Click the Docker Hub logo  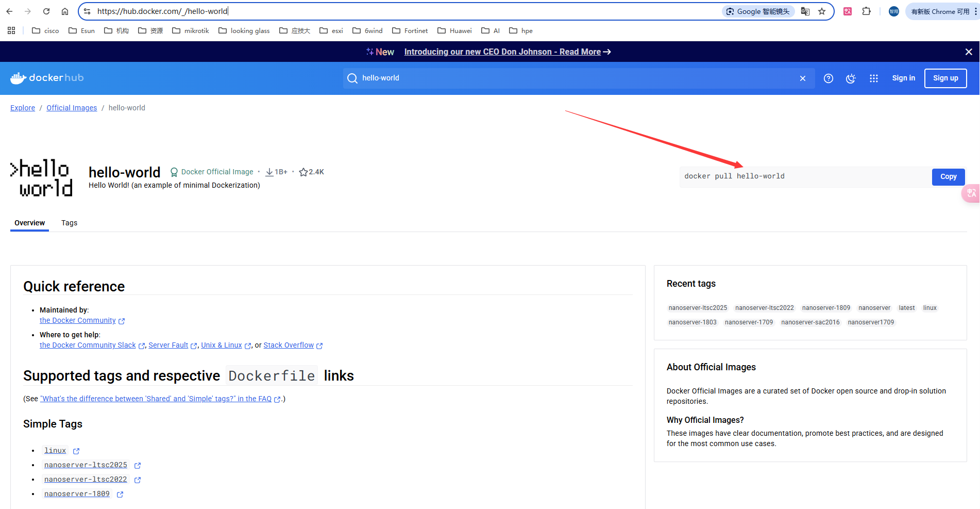click(47, 78)
